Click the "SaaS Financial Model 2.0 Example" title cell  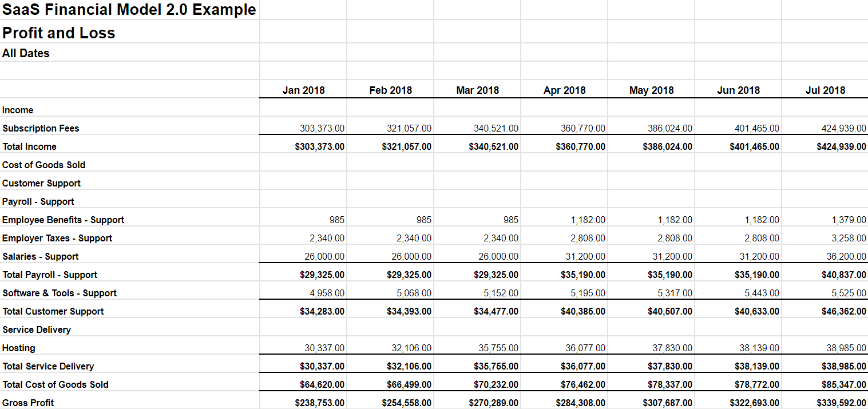[x=129, y=10]
